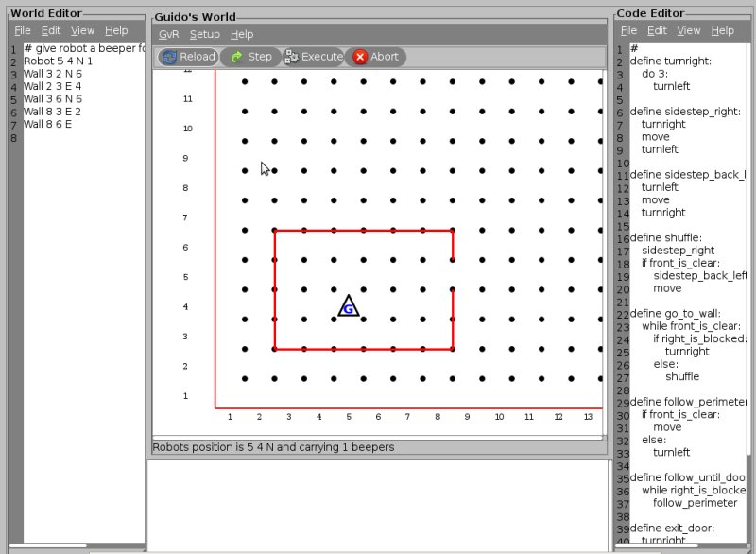Image resolution: width=756 pixels, height=554 pixels.
Task: Open the Code Editor File menu
Action: click(628, 30)
